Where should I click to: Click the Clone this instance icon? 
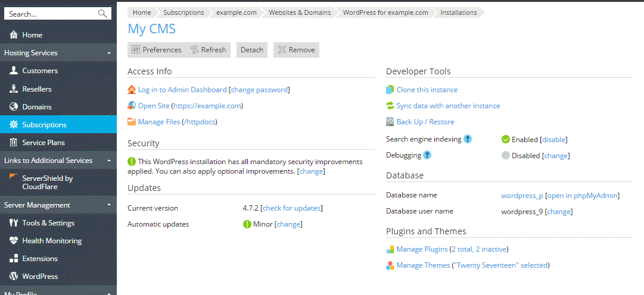390,90
